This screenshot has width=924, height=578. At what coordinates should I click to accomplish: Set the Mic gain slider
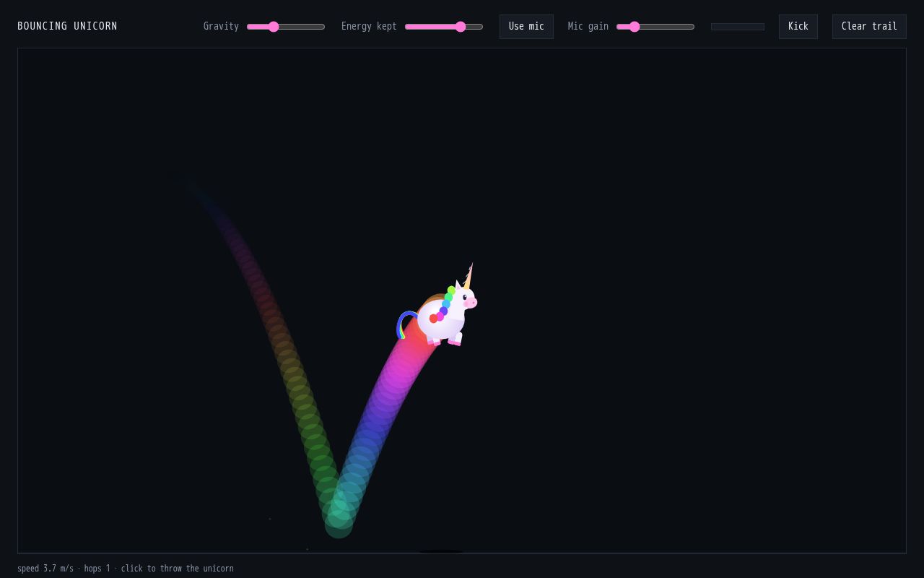[655, 27]
